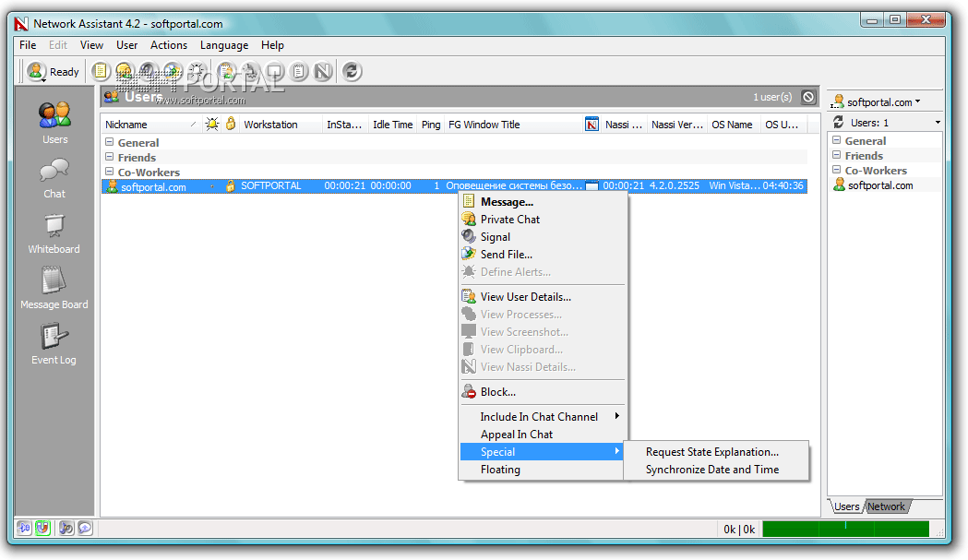This screenshot has width=968, height=560.
Task: Select Appeal In Chat menu entry
Action: pos(543,435)
